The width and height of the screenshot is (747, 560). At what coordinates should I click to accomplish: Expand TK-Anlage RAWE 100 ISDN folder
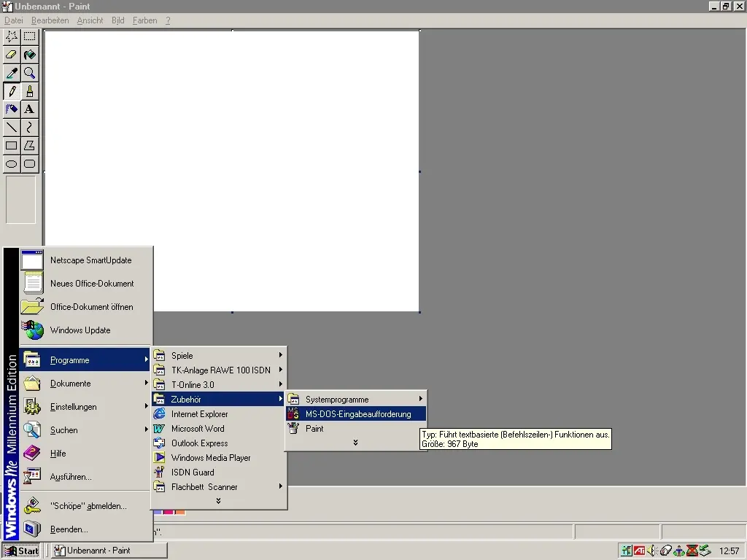pyautogui.click(x=219, y=370)
